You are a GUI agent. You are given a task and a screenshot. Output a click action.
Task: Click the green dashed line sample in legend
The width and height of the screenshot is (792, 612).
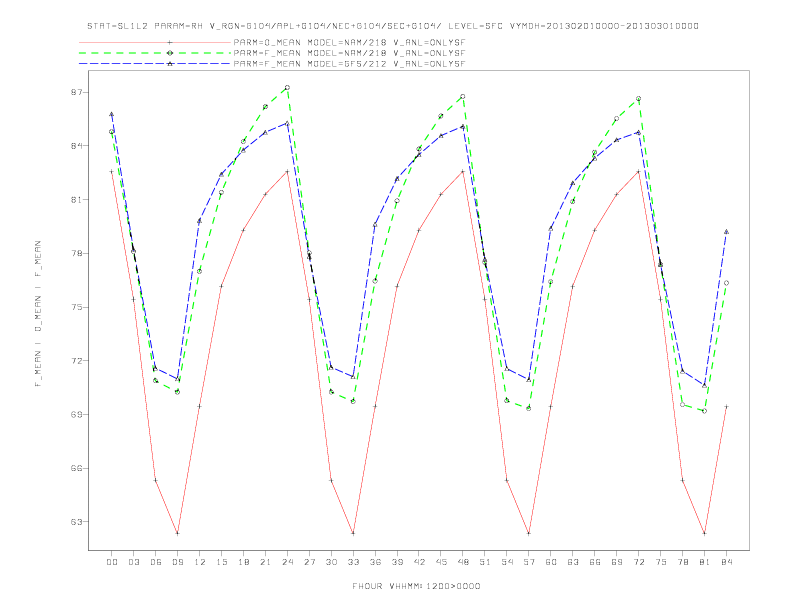point(155,53)
